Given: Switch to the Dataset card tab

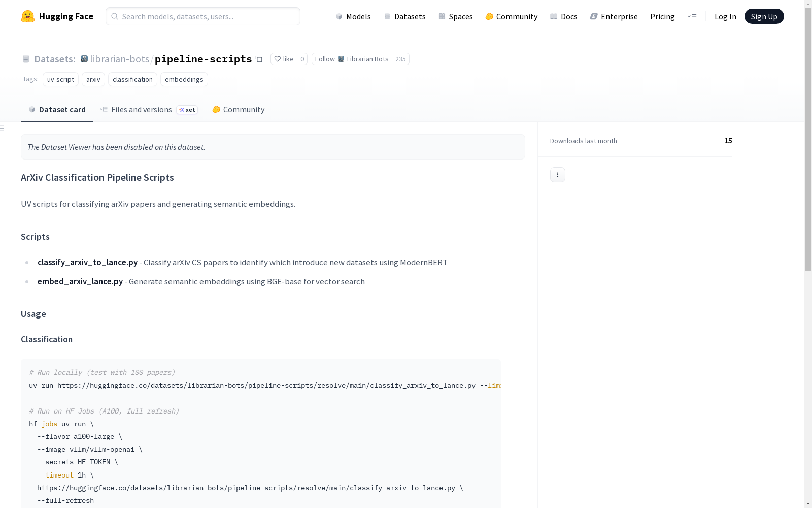Looking at the screenshot, I should pyautogui.click(x=57, y=109).
